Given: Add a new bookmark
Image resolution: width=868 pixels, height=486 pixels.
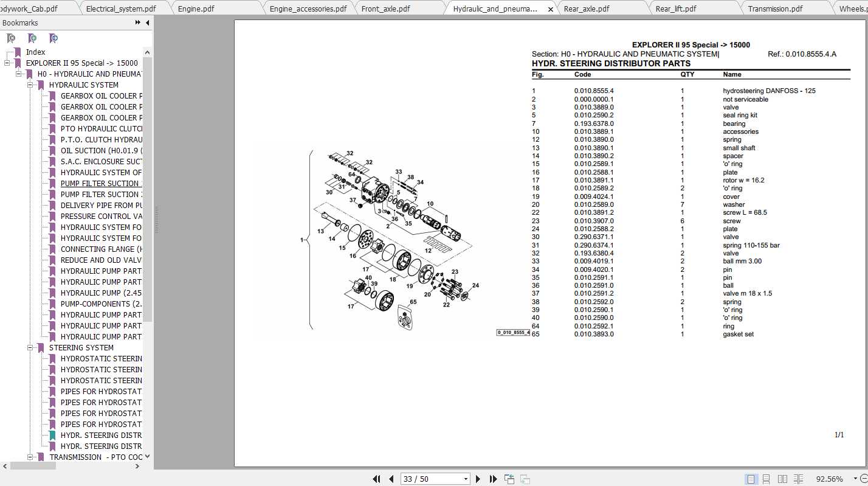Looking at the screenshot, I should pyautogui.click(x=32, y=38).
